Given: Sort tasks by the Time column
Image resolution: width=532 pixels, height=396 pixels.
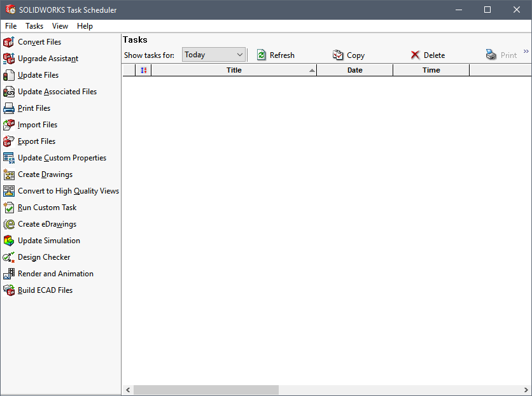Looking at the screenshot, I should click(x=431, y=70).
